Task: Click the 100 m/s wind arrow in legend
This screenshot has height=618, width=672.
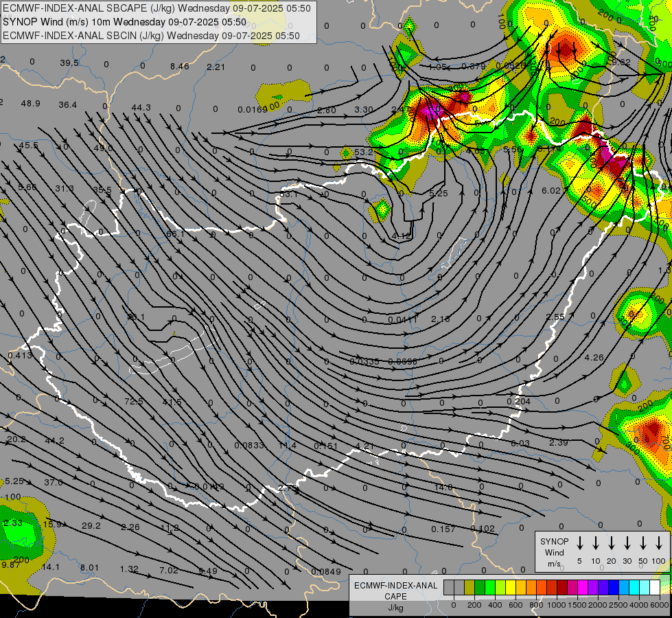Action: click(659, 543)
